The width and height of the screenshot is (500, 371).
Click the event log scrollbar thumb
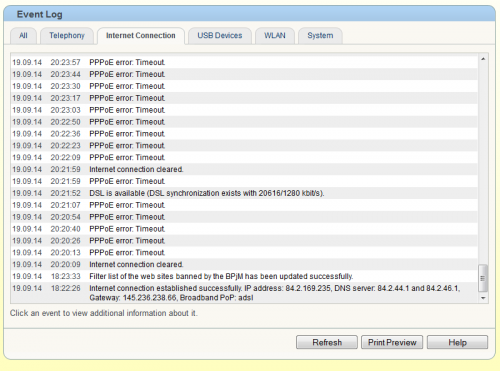[x=483, y=278]
